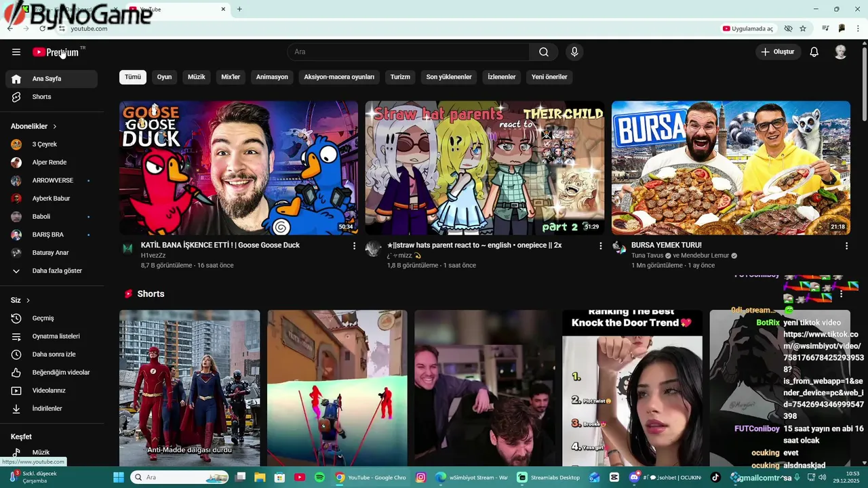The width and height of the screenshot is (868, 488).
Task: Select the İzlenenler filter chip
Action: coord(502,77)
